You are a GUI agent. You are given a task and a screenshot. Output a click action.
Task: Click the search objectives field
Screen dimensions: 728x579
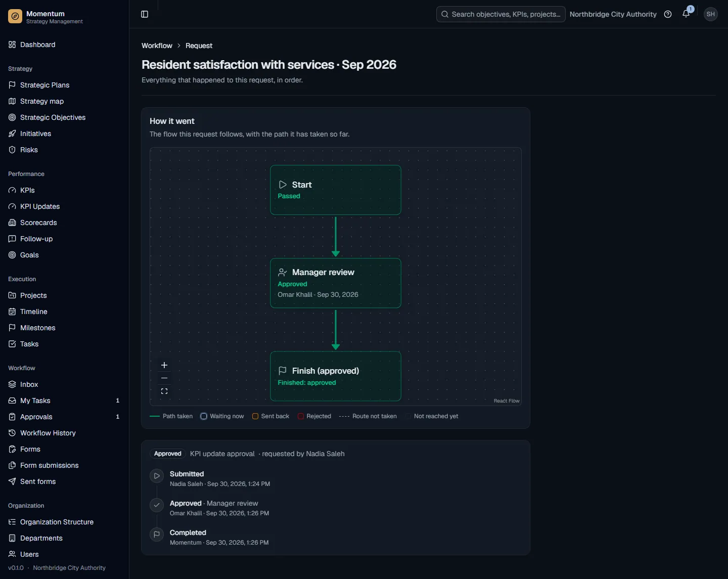pyautogui.click(x=500, y=14)
